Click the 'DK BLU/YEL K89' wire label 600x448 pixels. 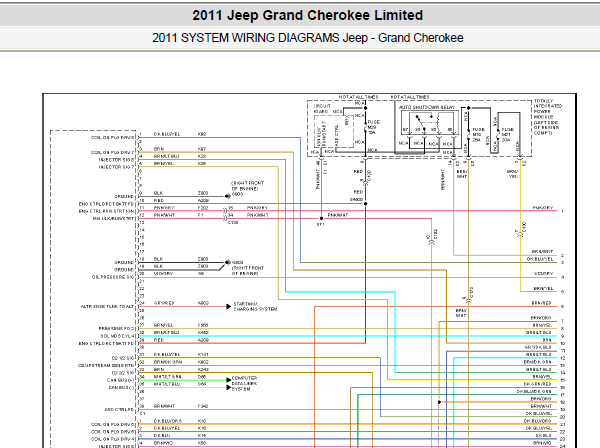point(180,134)
